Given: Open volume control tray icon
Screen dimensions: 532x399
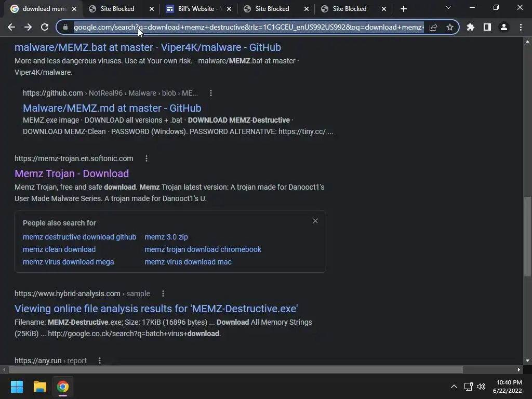Looking at the screenshot, I should 481,387.
